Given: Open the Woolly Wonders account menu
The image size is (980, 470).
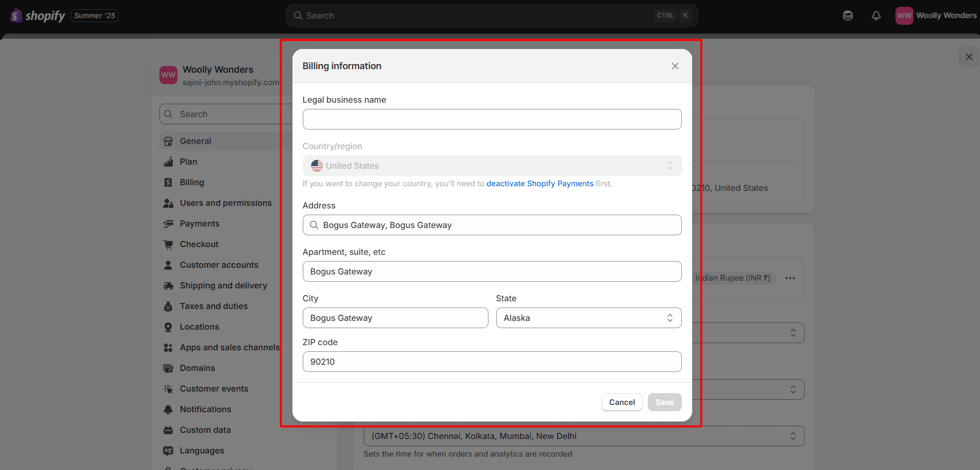Looking at the screenshot, I should pyautogui.click(x=936, y=15).
